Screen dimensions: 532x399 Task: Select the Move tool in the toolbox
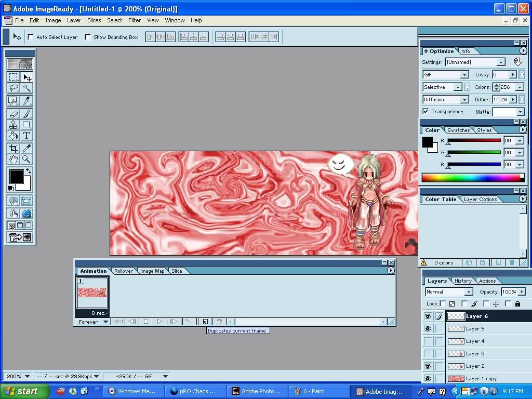click(26, 77)
